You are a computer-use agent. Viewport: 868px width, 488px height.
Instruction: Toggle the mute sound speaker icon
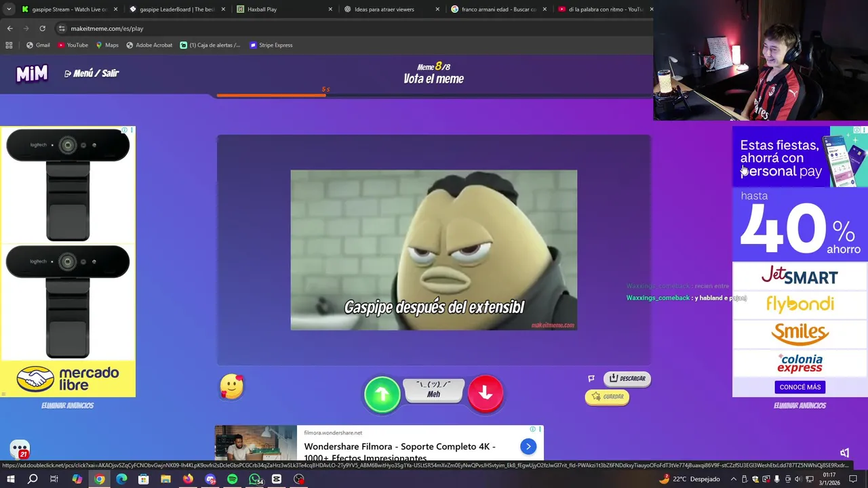tap(844, 452)
